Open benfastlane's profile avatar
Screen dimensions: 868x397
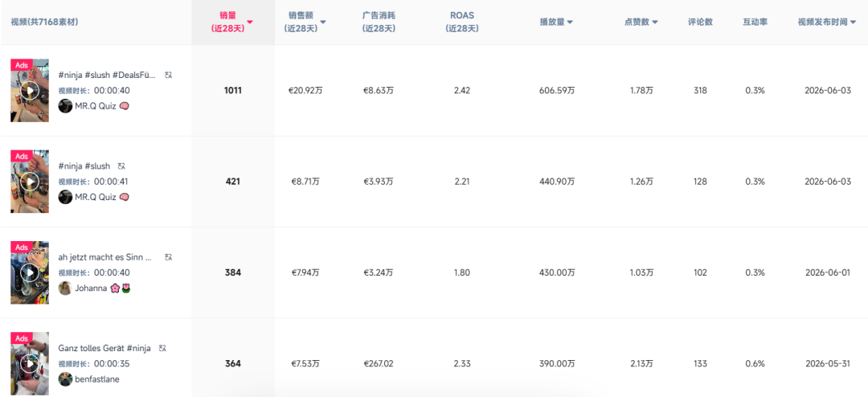[65, 379]
